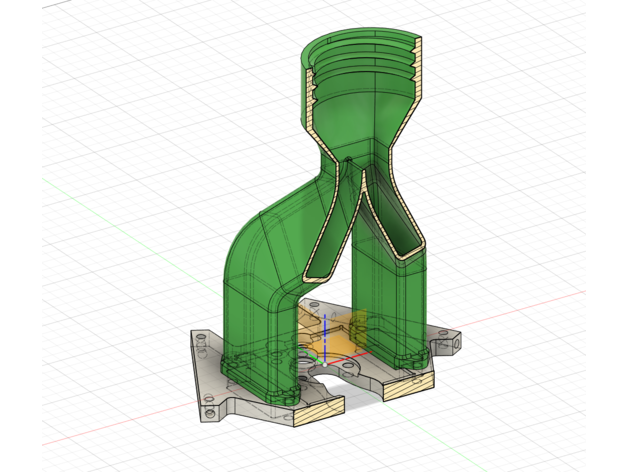Image resolution: width=628 pixels, height=472 pixels.
Task: Select the front-left mounting hole of the base plate
Action: 210,411
